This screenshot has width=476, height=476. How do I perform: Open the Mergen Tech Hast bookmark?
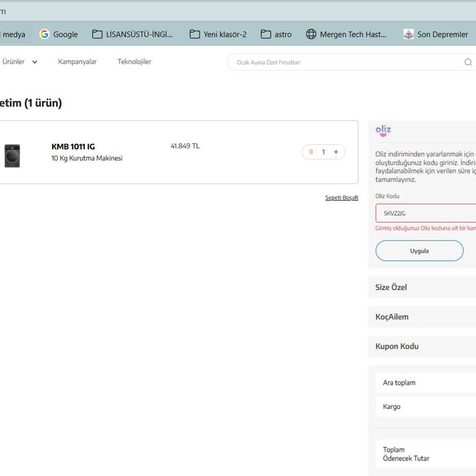point(346,34)
